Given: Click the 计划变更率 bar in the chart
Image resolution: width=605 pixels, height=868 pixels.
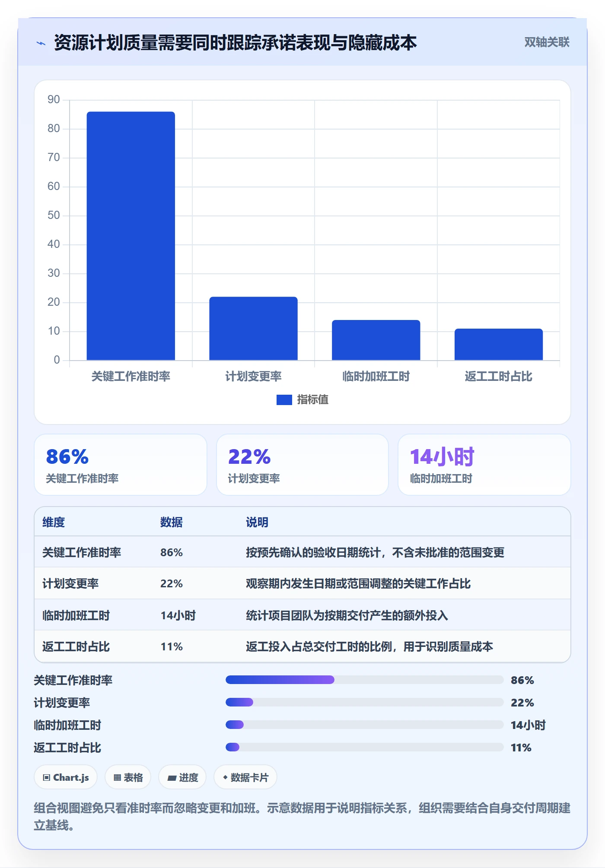Looking at the screenshot, I should pyautogui.click(x=253, y=328).
